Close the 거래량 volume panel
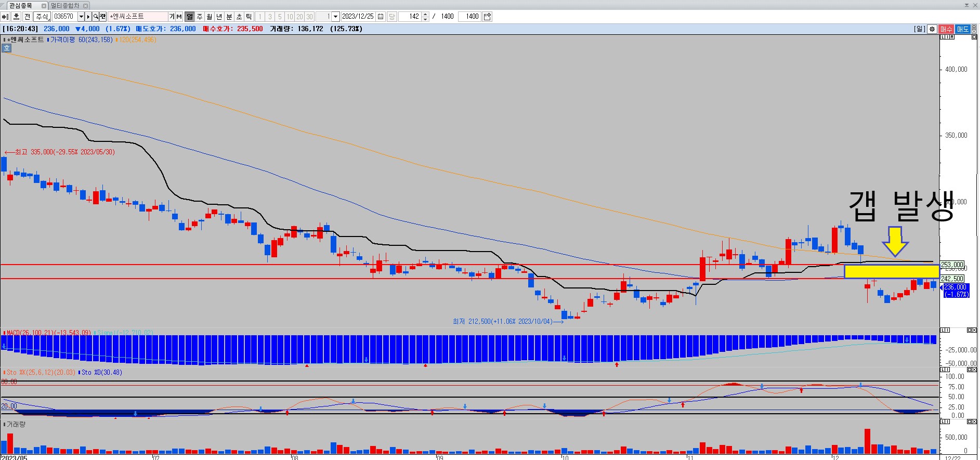The width and height of the screenshot is (980, 460). coord(975,422)
